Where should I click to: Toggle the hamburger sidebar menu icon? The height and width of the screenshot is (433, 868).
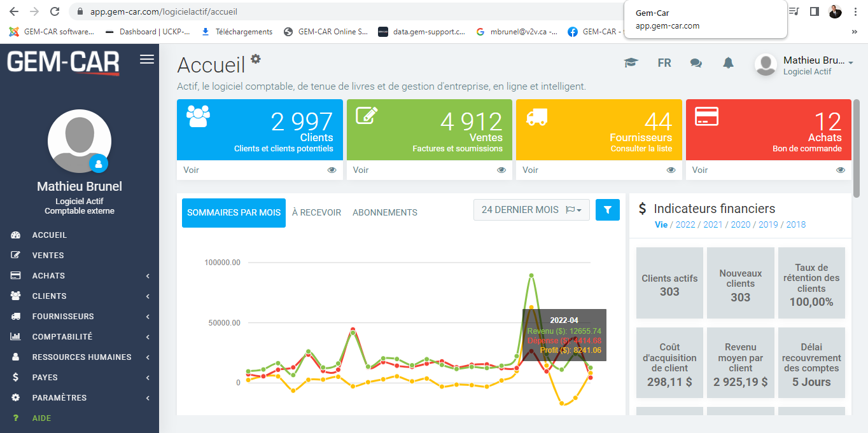[x=147, y=59]
